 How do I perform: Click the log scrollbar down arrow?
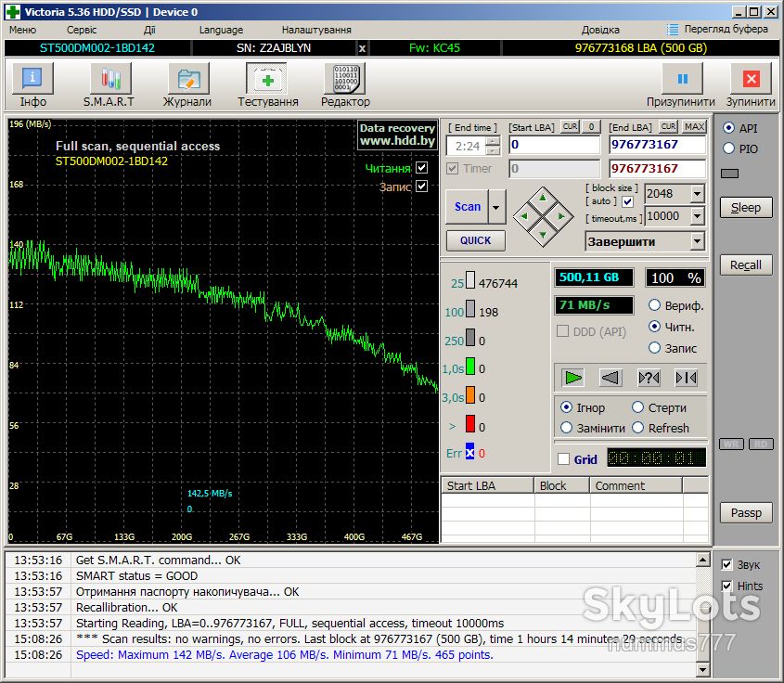pyautogui.click(x=703, y=669)
